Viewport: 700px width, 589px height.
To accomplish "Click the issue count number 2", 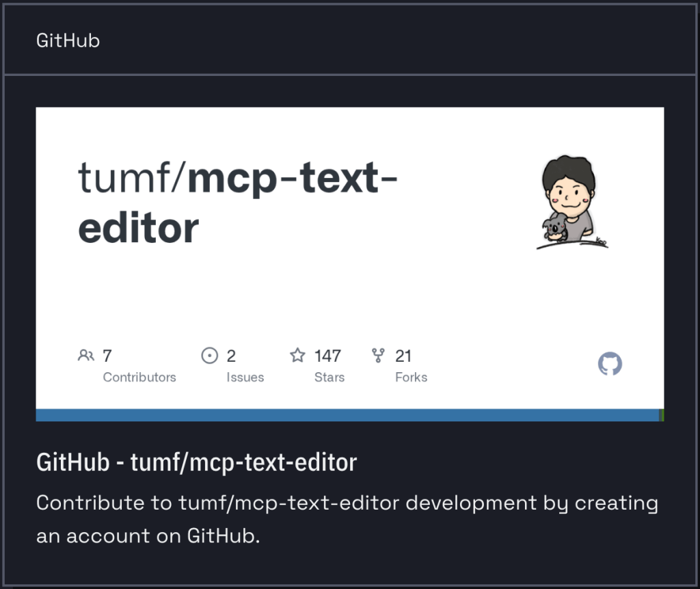I will [231, 356].
